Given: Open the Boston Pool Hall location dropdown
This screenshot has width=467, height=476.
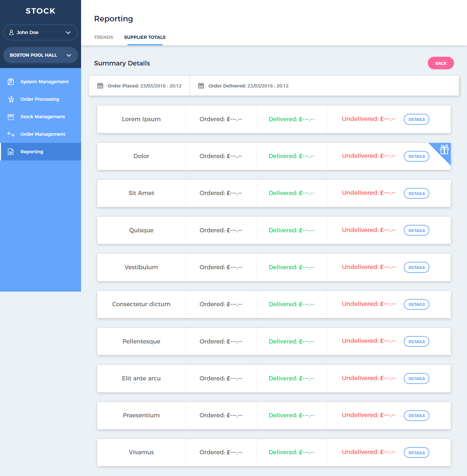Looking at the screenshot, I should (68, 55).
